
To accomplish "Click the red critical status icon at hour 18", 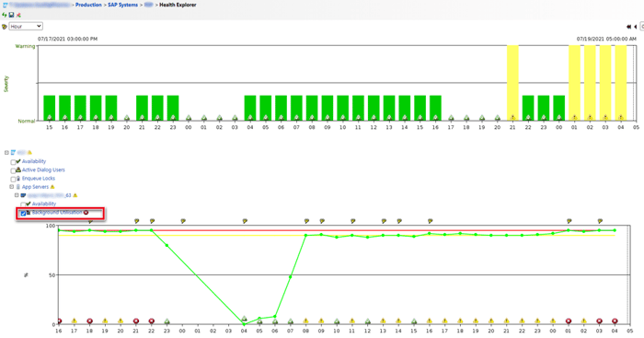I will 89,321.
